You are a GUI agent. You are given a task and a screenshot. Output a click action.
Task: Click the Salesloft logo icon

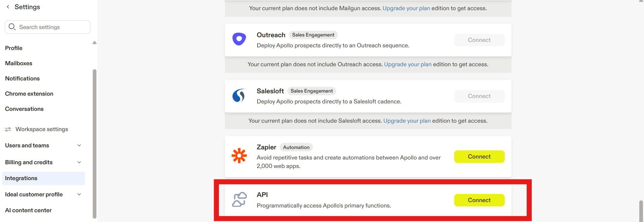point(239,96)
